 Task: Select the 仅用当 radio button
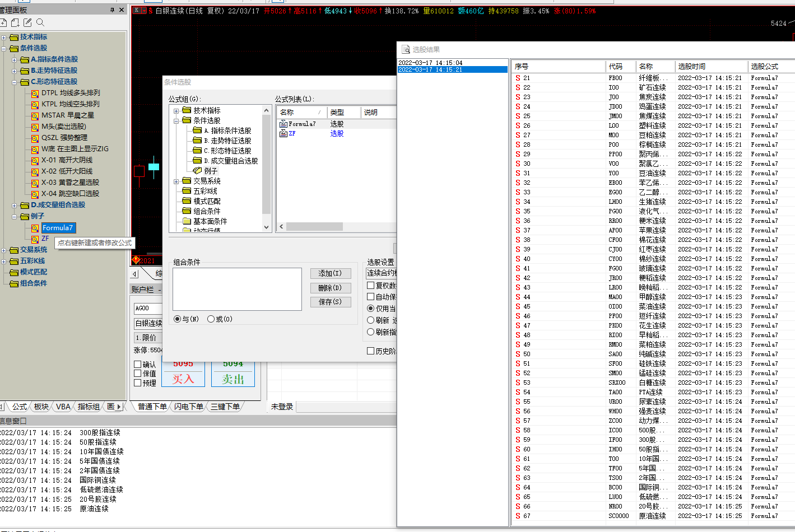[370, 309]
